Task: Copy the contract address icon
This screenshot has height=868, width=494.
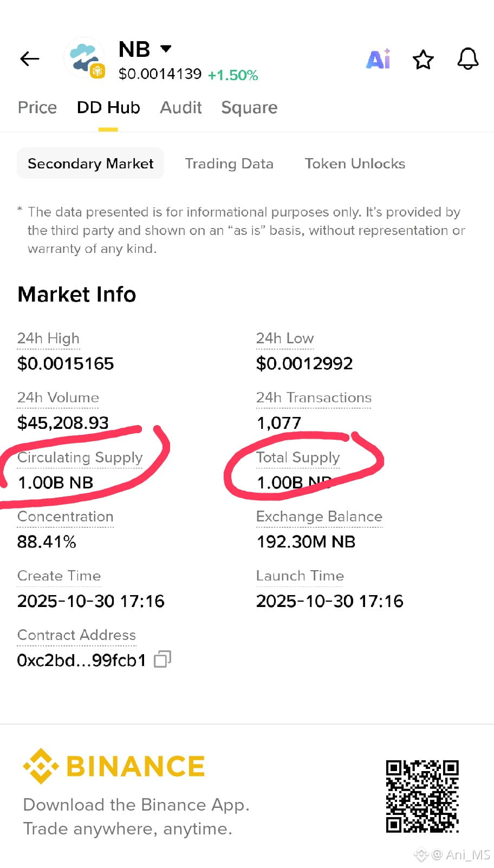Action: pyautogui.click(x=162, y=659)
